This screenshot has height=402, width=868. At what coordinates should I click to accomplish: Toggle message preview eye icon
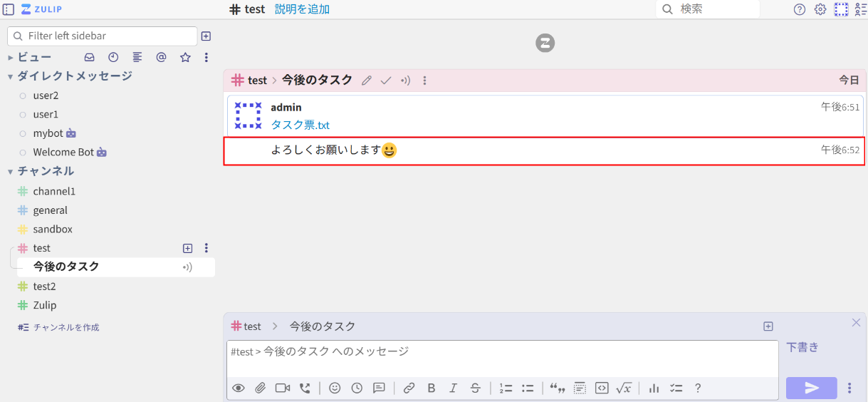(239, 388)
